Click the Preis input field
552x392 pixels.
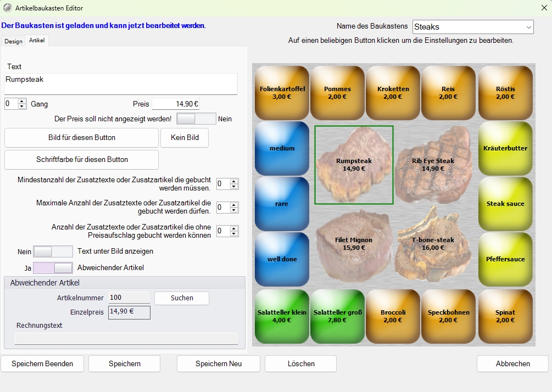[176, 104]
